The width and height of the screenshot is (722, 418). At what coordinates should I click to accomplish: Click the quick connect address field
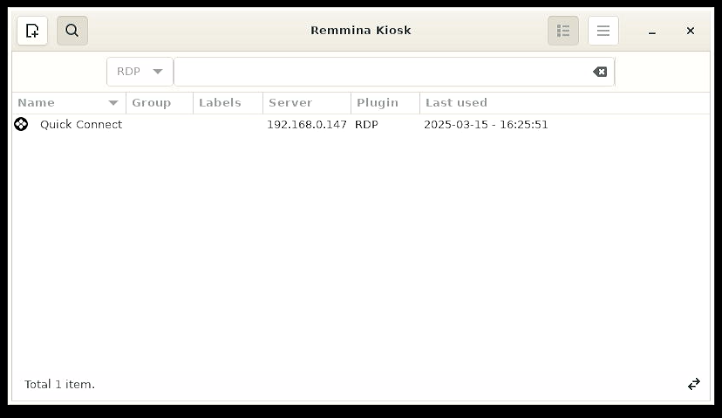[x=380, y=72]
